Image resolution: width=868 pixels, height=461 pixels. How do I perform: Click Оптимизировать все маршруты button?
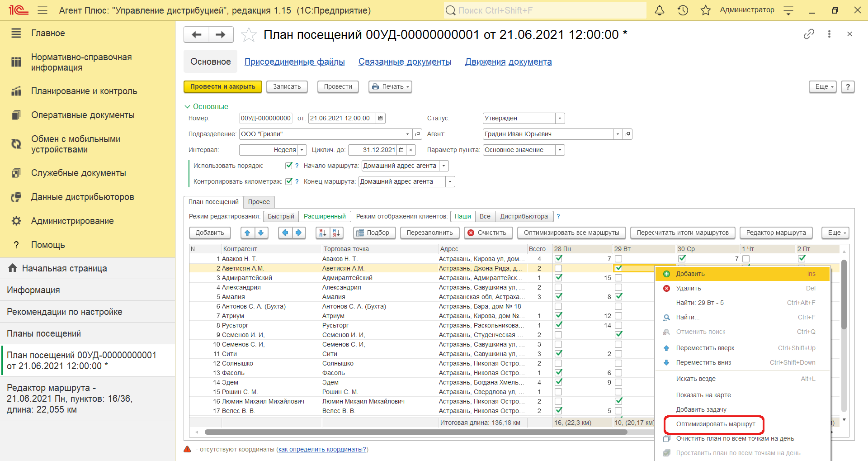click(x=571, y=233)
